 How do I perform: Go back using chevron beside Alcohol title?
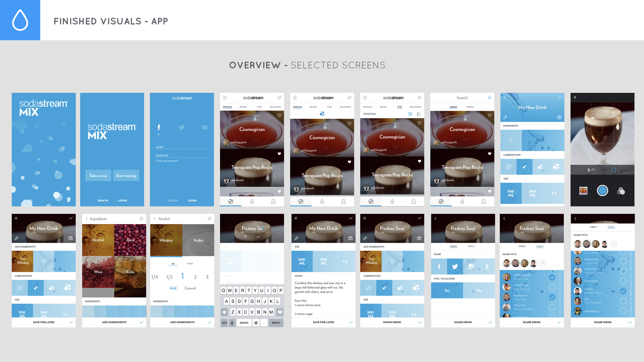point(155,219)
